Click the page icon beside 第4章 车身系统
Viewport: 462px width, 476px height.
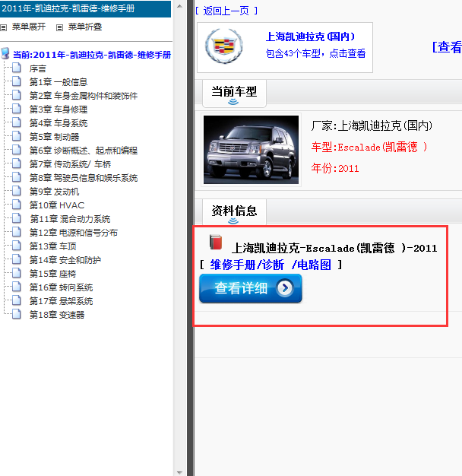tap(17, 122)
